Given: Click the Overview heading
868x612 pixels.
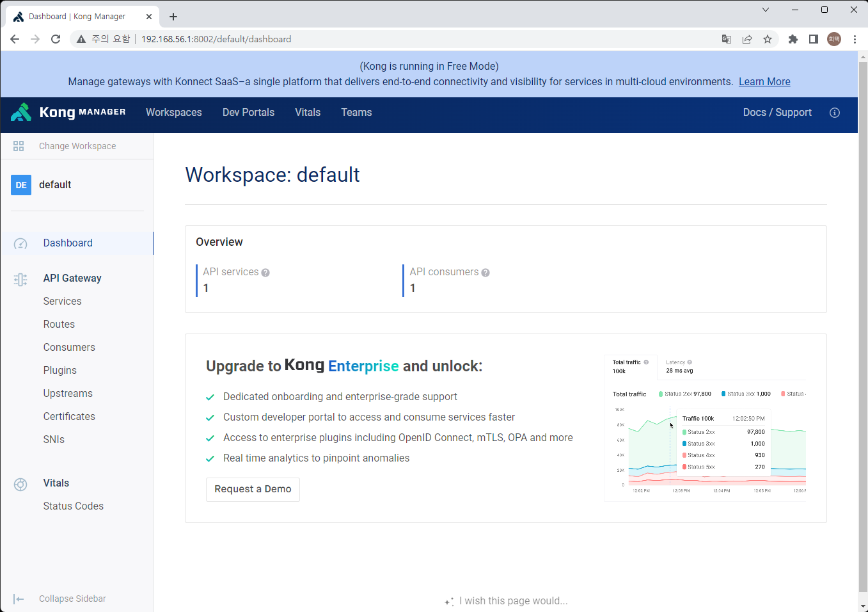Looking at the screenshot, I should (219, 242).
